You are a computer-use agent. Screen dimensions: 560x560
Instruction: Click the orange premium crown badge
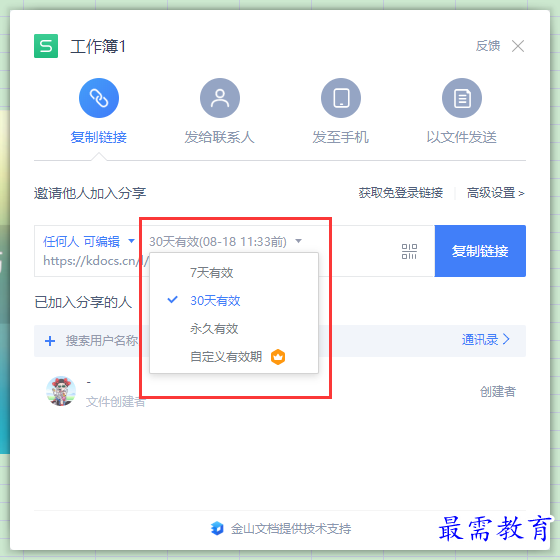pyautogui.click(x=278, y=357)
